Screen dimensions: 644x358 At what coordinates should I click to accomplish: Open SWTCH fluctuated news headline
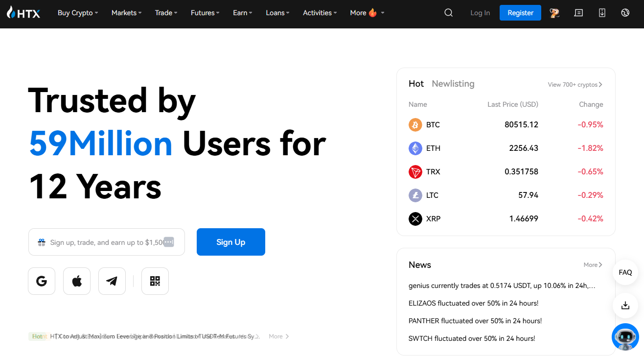[x=472, y=338]
